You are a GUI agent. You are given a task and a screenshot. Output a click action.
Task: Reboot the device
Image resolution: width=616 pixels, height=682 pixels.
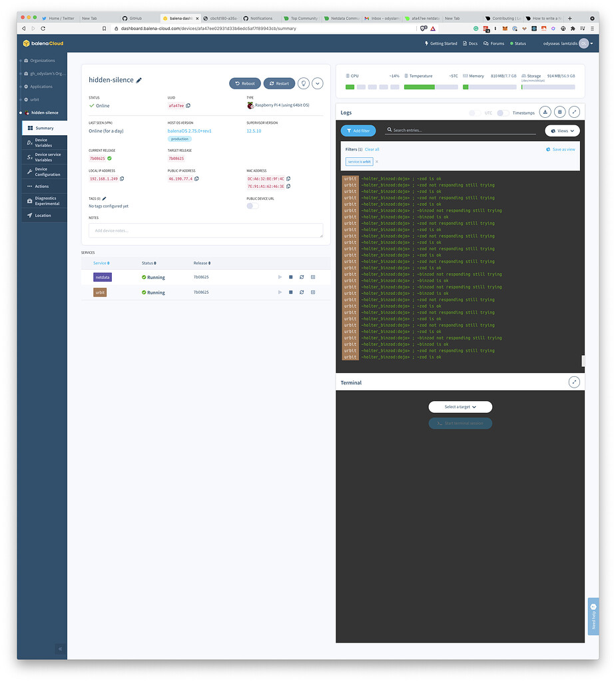[244, 83]
